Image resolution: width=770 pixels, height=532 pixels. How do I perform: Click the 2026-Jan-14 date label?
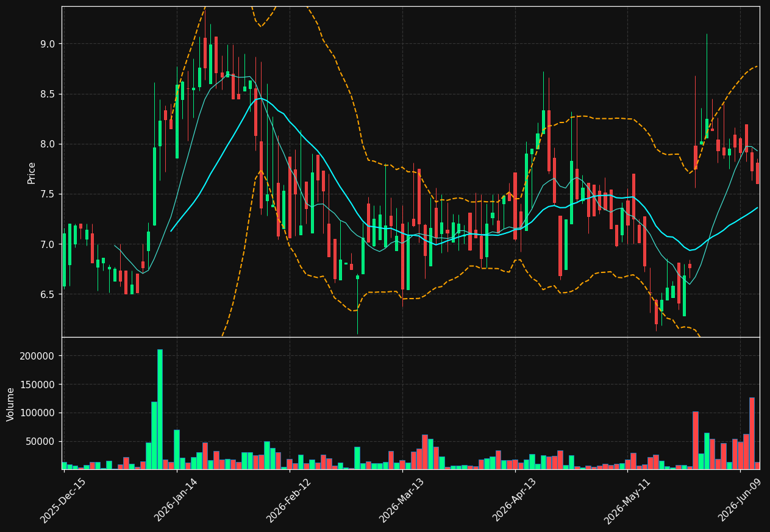point(176,500)
